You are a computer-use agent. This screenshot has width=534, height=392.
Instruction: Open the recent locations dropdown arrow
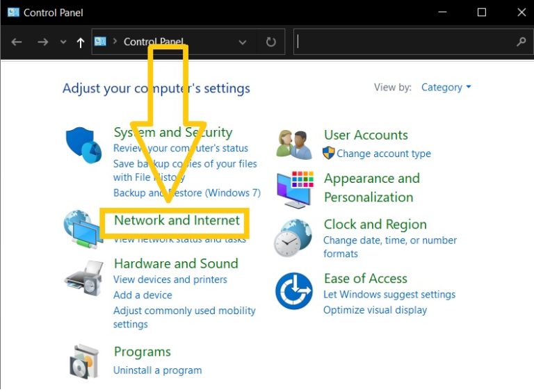(63, 42)
